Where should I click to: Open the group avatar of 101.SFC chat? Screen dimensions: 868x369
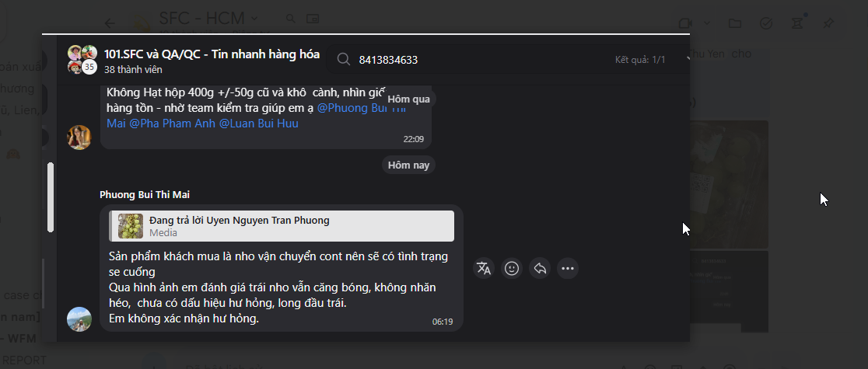pyautogui.click(x=82, y=60)
